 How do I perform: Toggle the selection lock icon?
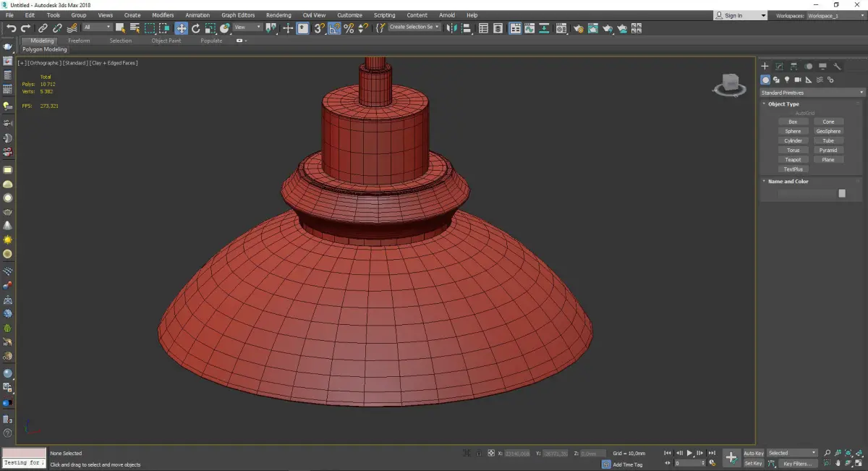click(479, 453)
